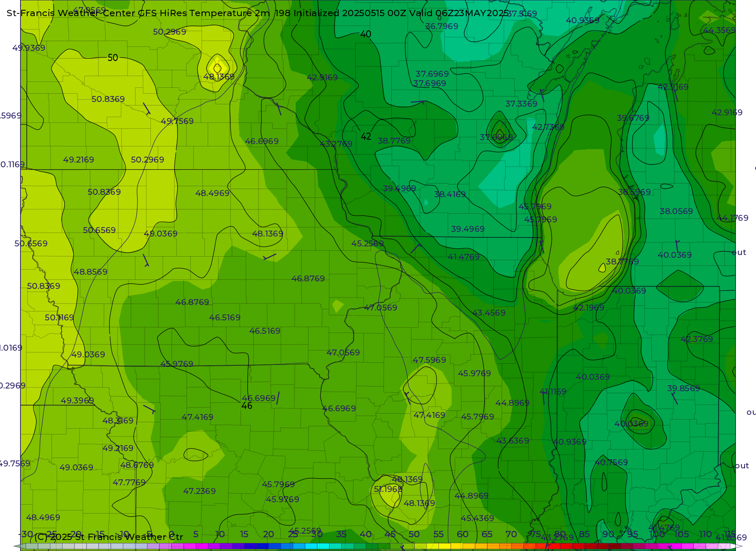Click the 36.7969 temperature value
This screenshot has width=756, height=551.
click(442, 26)
